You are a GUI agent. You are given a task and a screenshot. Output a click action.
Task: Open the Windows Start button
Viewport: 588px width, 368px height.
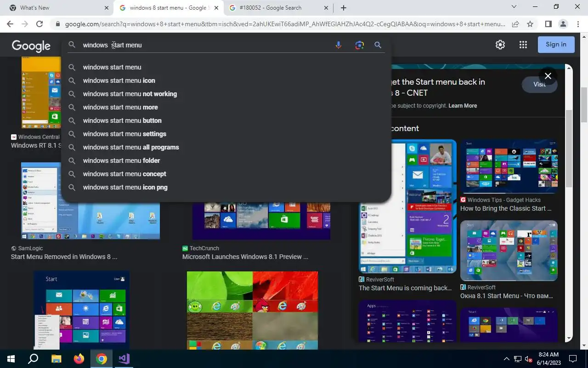pos(11,359)
